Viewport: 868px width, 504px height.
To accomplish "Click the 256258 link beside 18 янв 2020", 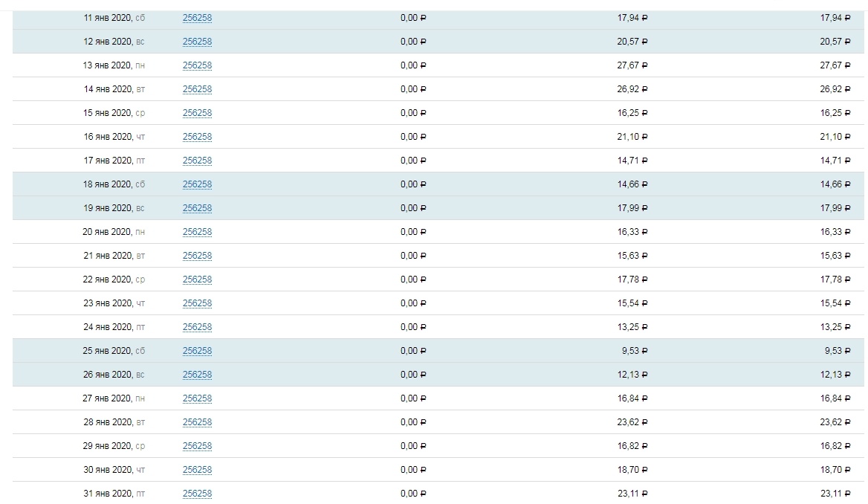I will tap(197, 184).
